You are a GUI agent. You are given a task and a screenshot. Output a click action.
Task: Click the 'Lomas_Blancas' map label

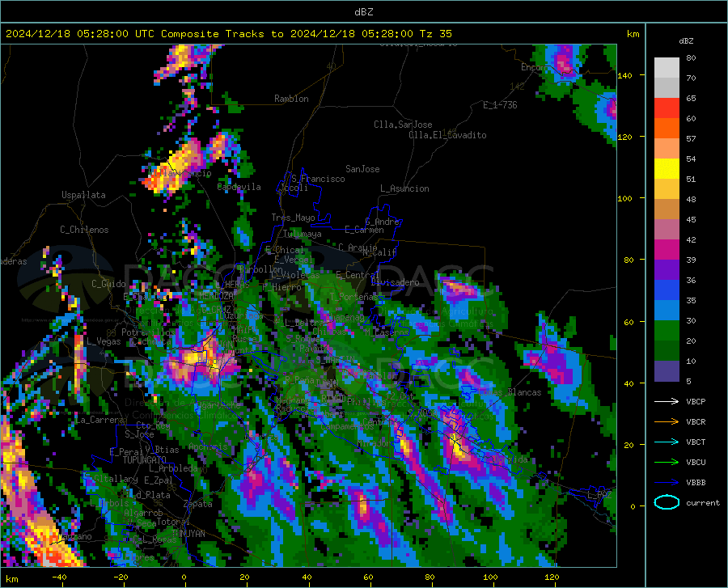tap(510, 392)
